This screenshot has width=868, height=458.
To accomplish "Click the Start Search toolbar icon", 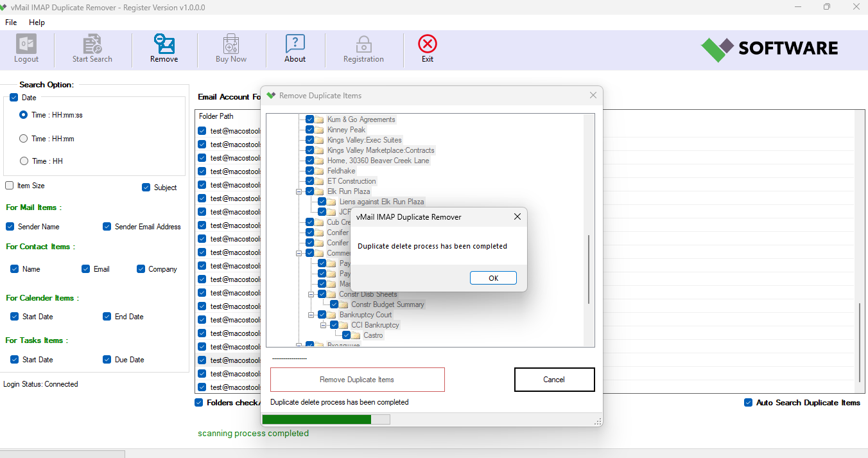I will (92, 44).
